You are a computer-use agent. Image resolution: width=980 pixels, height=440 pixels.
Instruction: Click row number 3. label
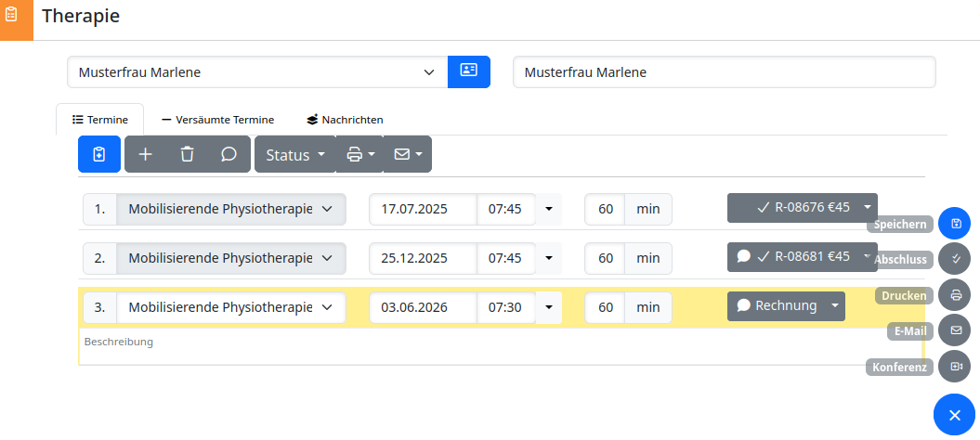pos(100,307)
